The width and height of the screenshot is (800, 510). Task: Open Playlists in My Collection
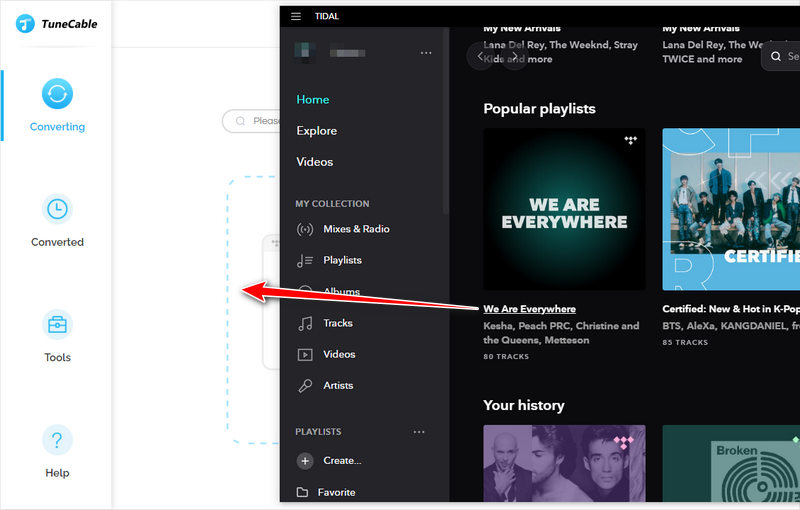point(342,260)
